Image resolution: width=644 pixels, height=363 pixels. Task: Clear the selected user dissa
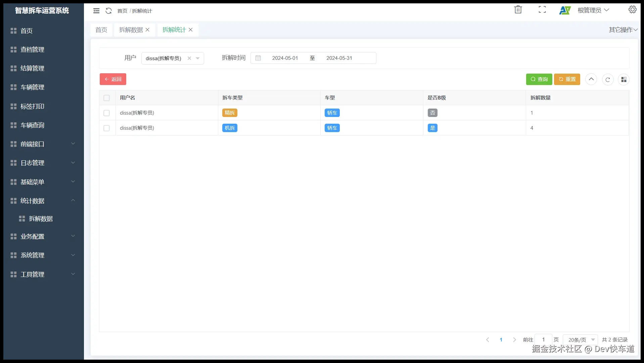[189, 58]
